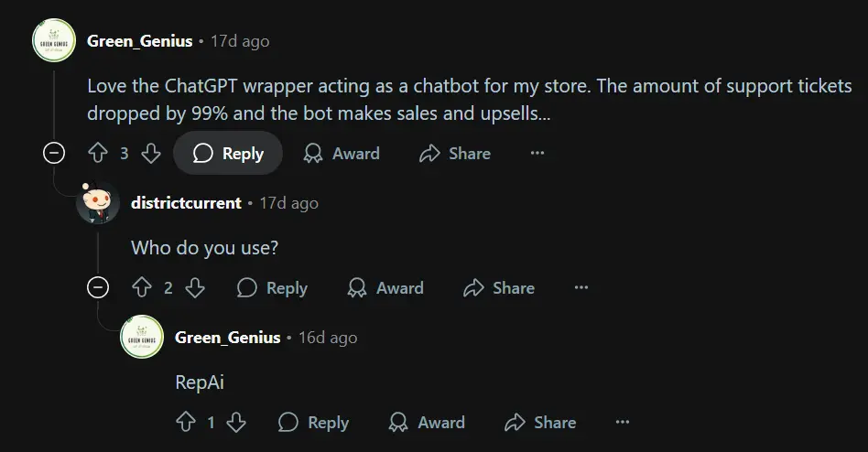Image resolution: width=868 pixels, height=452 pixels.
Task: Open more options on top Green_Genius comment
Action: pyautogui.click(x=537, y=154)
